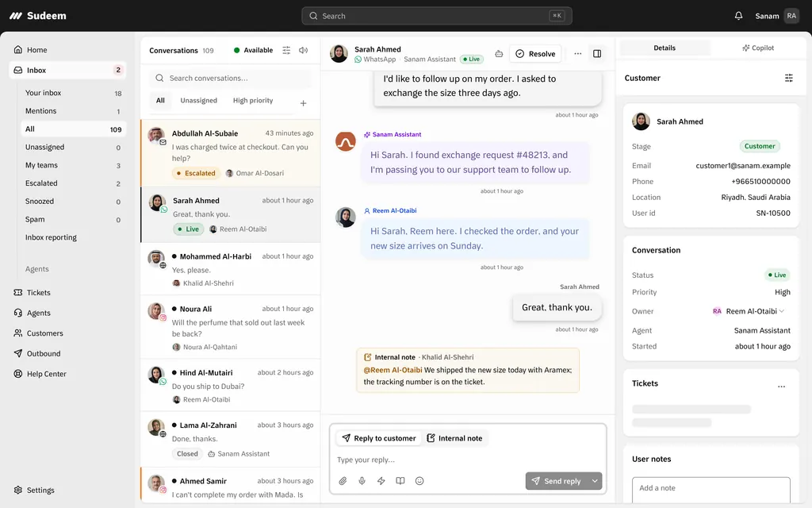Viewport: 812px width, 508px height.
Task: Open Outbound in the sidebar
Action: click(67, 353)
